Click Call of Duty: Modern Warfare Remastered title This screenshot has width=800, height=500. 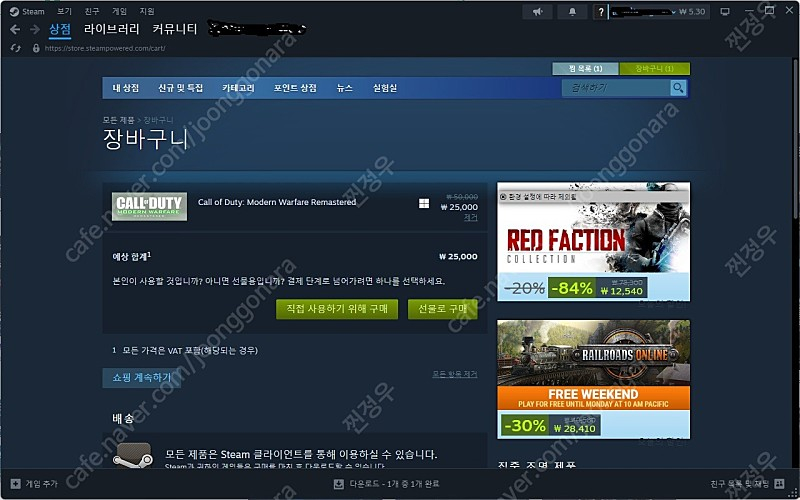click(x=277, y=202)
